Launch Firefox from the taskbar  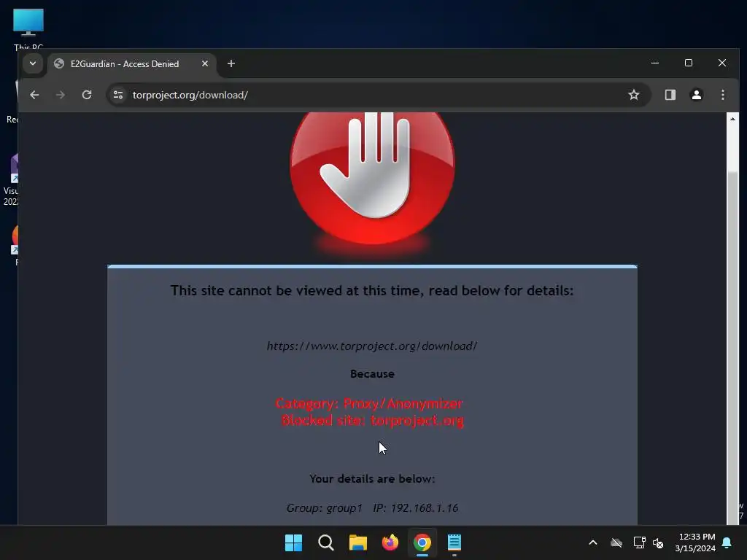(x=390, y=542)
